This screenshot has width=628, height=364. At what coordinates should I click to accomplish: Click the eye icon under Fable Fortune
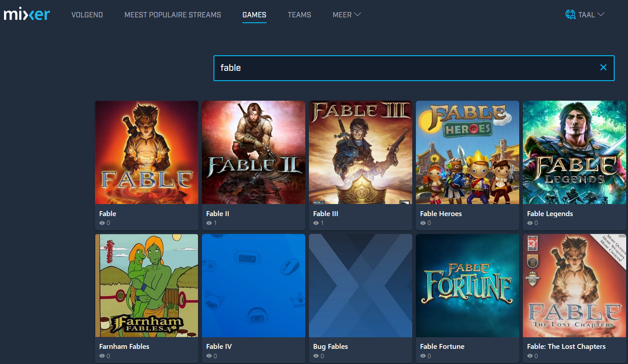[423, 356]
